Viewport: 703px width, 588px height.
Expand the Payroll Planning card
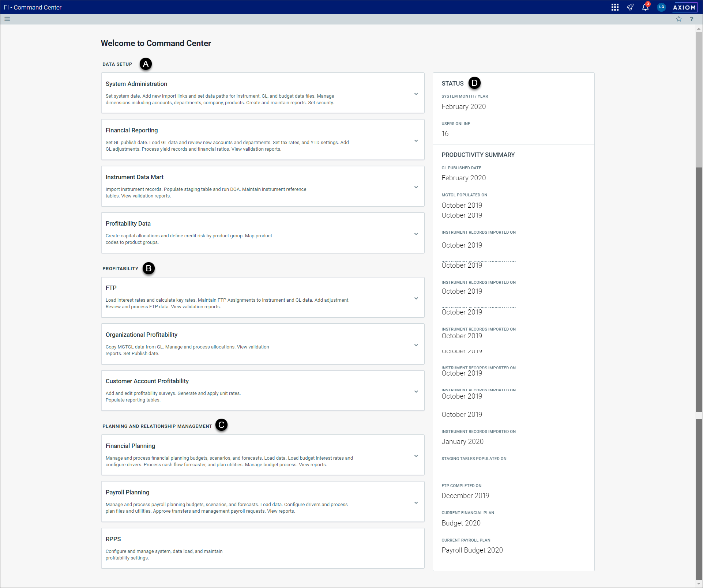pyautogui.click(x=416, y=503)
